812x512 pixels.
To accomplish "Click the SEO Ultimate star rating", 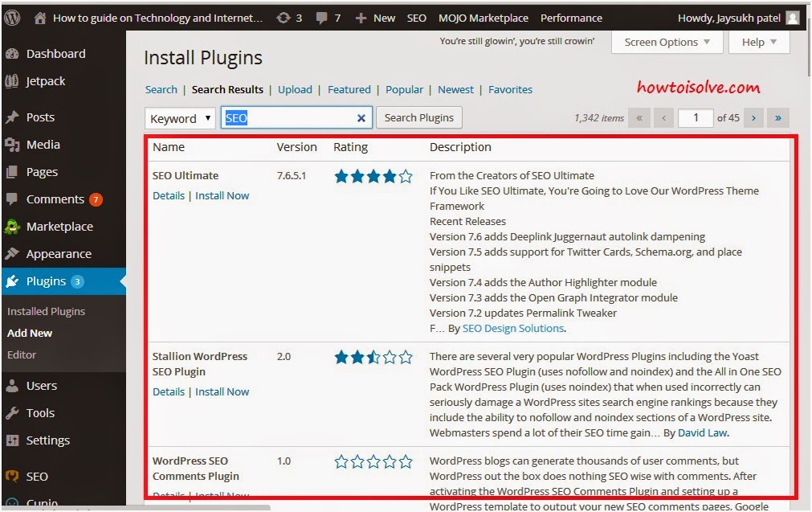I will [373, 177].
